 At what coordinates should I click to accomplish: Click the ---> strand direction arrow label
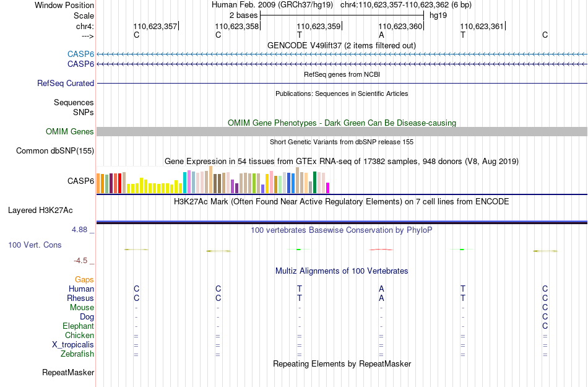tap(87, 36)
